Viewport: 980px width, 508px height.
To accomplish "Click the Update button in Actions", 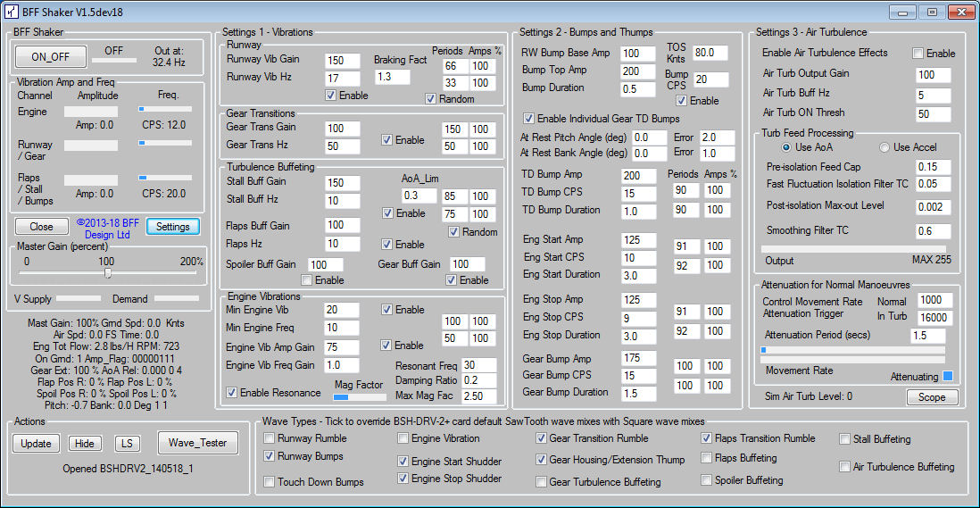I will (x=37, y=444).
